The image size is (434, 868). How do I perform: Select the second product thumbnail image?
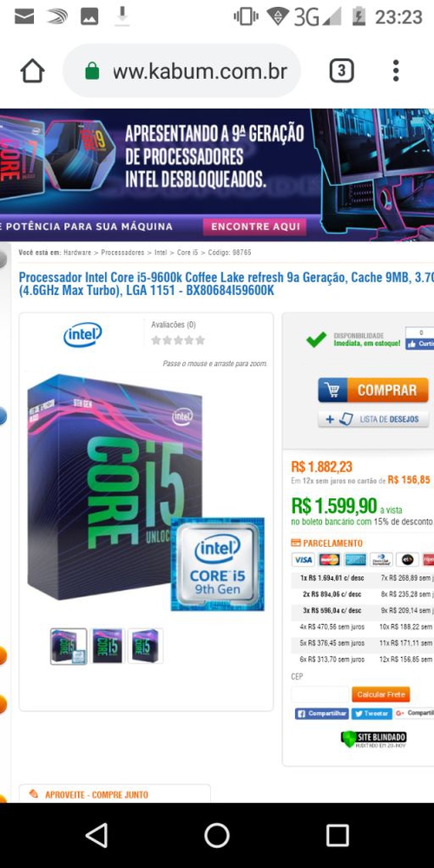pyautogui.click(x=108, y=646)
